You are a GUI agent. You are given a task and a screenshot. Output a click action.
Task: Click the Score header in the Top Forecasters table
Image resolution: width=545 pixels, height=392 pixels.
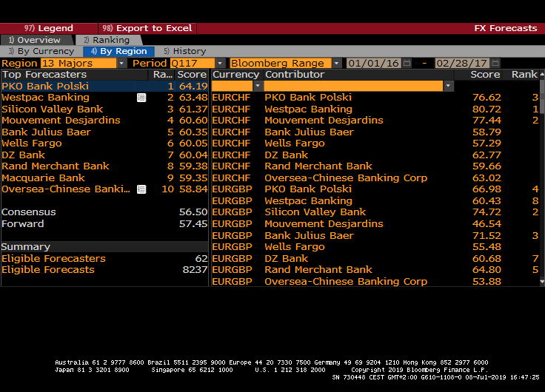click(192, 75)
